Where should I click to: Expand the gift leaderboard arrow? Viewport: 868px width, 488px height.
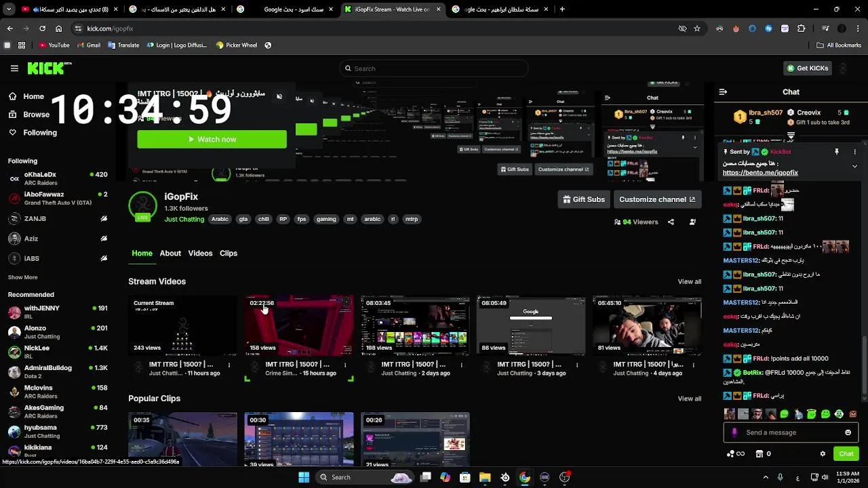point(791,136)
